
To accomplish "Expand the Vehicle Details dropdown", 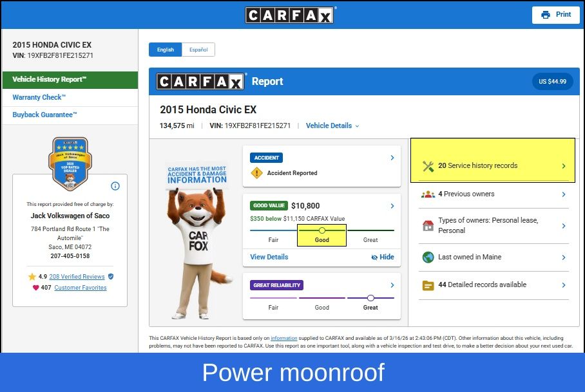I will 332,126.
